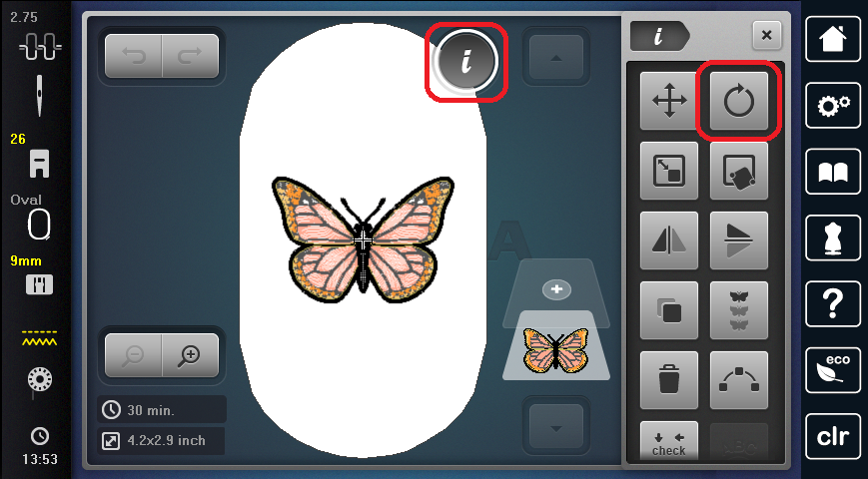Move down in layers with the down arrow
This screenshot has height=479, width=868.
pos(556,427)
